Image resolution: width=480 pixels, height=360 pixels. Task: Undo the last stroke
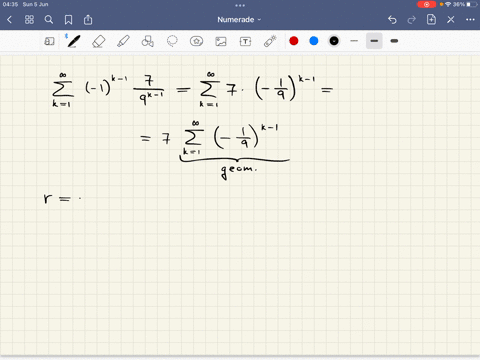(x=392, y=20)
